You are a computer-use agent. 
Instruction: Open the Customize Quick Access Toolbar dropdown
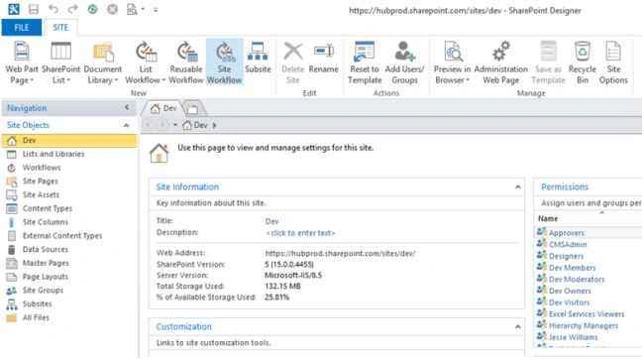[x=156, y=10]
